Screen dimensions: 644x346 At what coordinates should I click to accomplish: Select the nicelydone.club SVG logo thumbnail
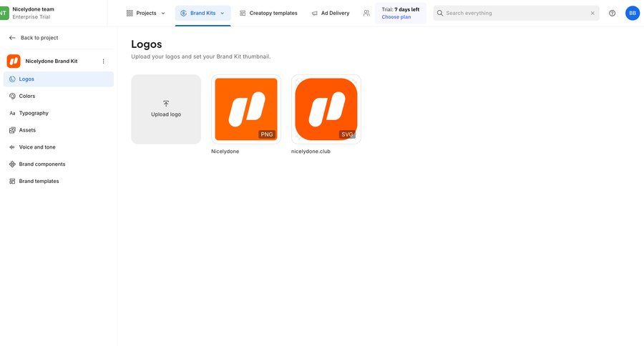tap(326, 109)
